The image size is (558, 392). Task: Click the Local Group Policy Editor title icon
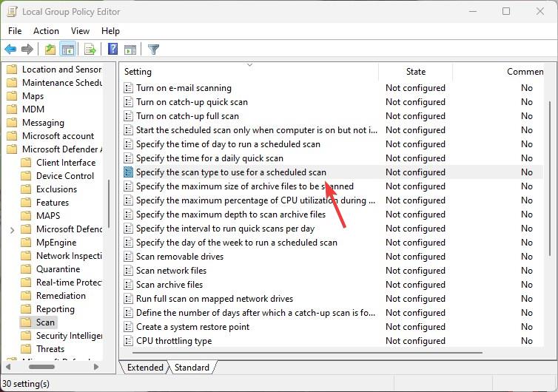click(12, 11)
